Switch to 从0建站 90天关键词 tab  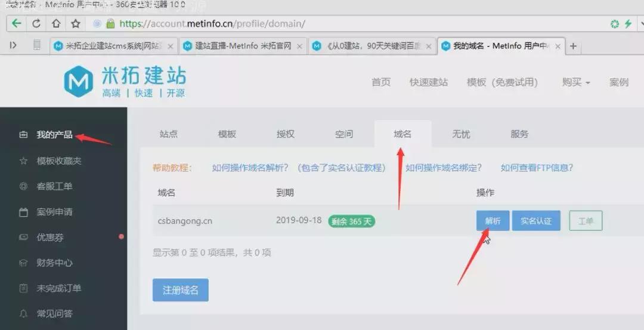click(x=372, y=46)
